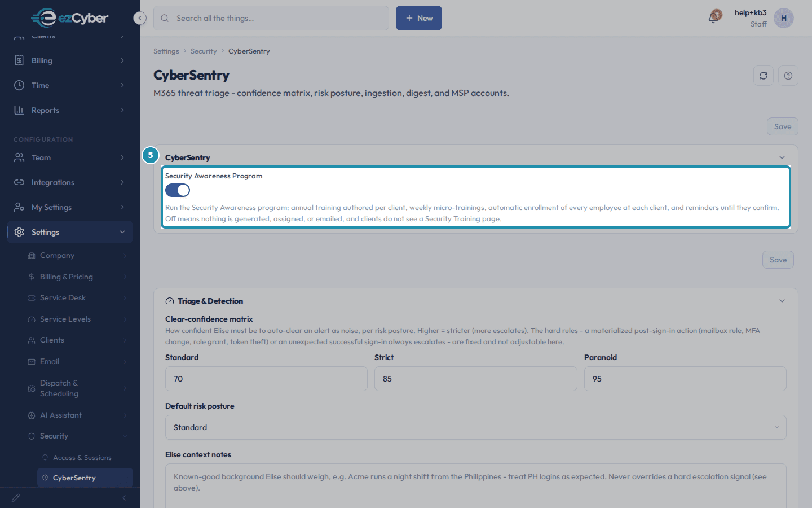This screenshot has height=508, width=812.
Task: Edit the Standard confidence value field
Action: point(266,379)
